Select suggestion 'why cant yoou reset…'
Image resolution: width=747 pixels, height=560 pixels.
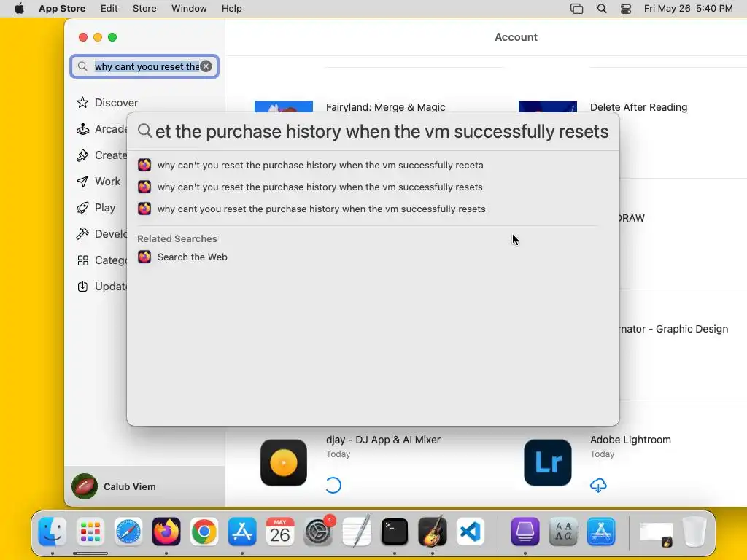click(320, 209)
